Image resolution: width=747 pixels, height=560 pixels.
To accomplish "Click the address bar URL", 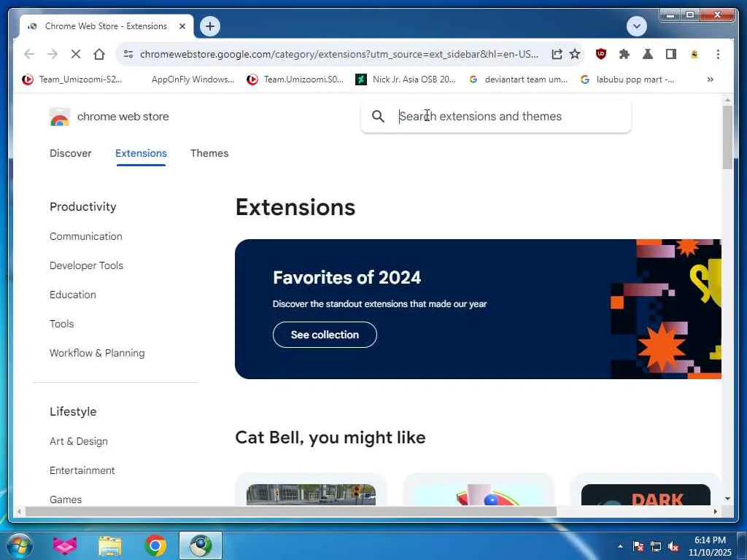I will [339, 54].
